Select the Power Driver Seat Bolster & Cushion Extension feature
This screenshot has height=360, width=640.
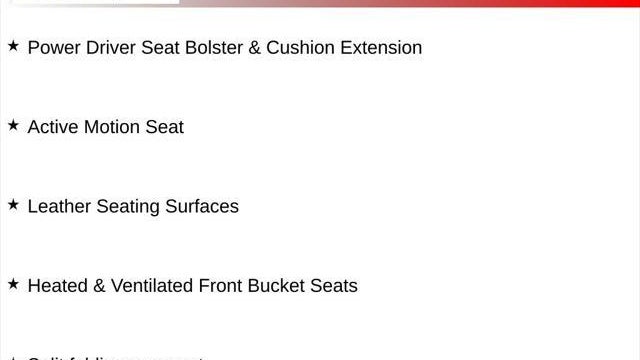coord(225,48)
